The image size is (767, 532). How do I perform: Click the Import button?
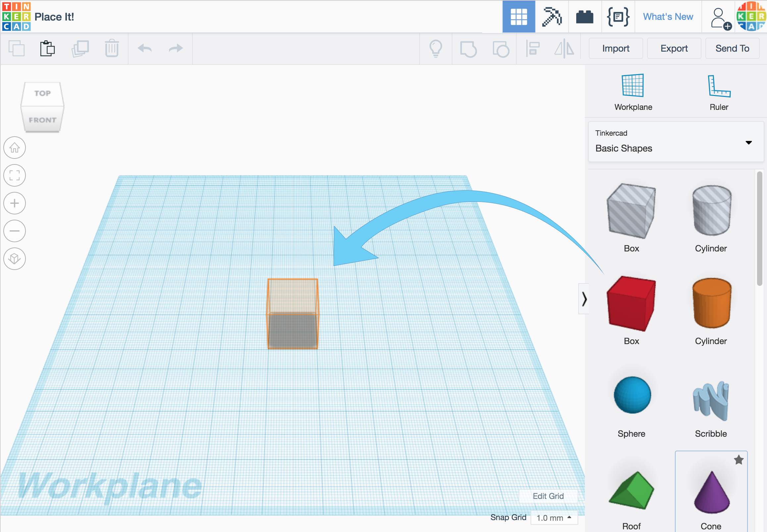(615, 48)
